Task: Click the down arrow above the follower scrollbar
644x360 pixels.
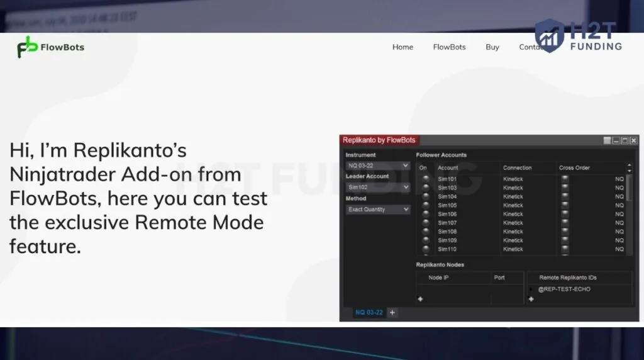Action: point(629,170)
